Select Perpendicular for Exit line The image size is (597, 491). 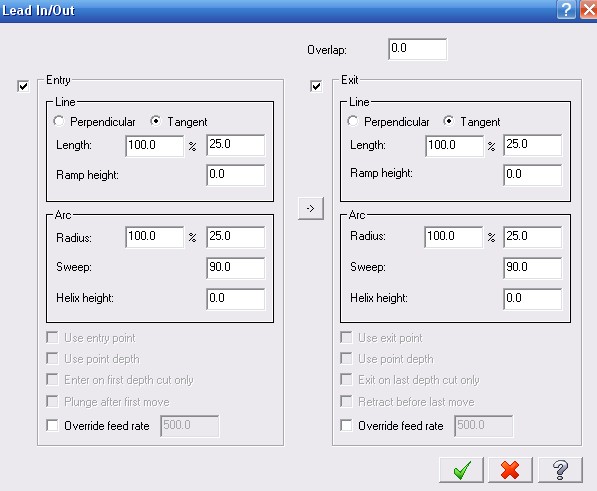[x=353, y=121]
